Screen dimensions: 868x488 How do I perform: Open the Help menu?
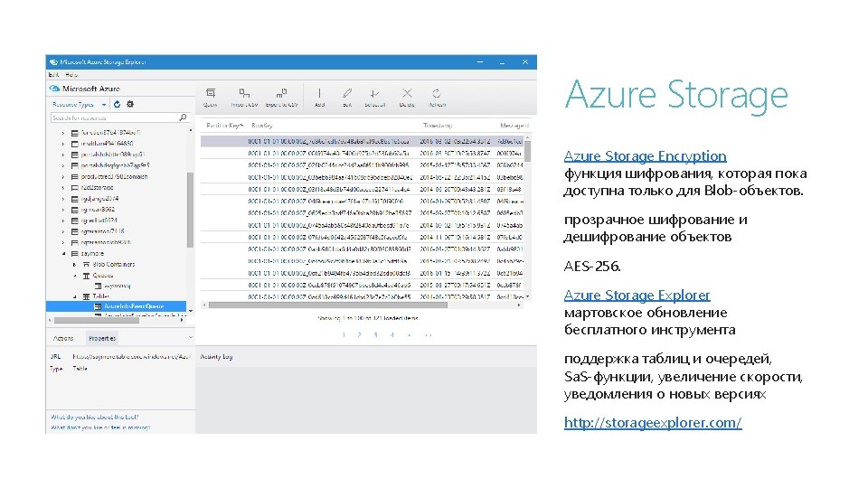tap(71, 75)
